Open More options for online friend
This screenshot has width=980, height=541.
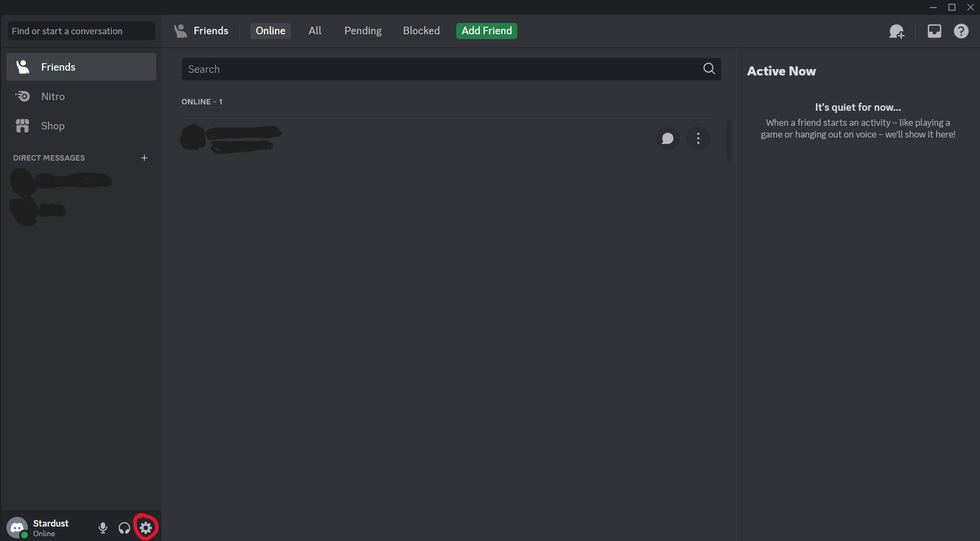(x=698, y=139)
